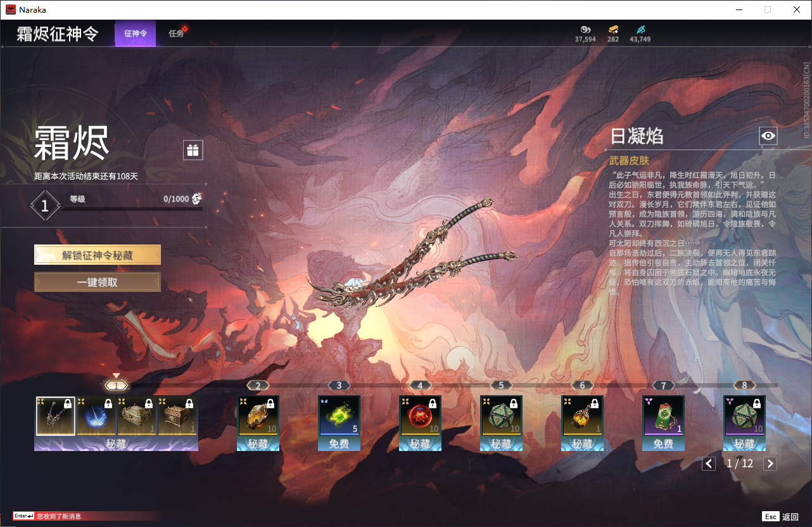The width and height of the screenshot is (812, 527).
Task: Click the 1 / 12 page indicator
Action: click(740, 464)
